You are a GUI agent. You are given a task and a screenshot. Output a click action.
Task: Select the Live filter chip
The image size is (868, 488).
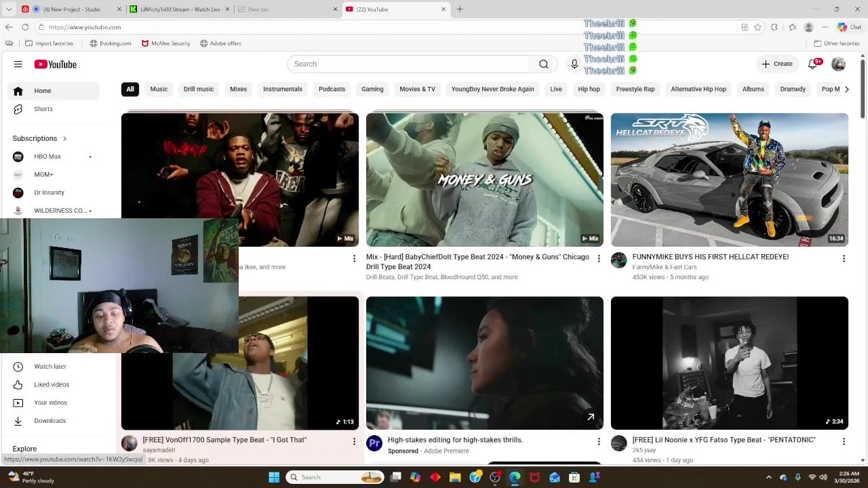pyautogui.click(x=556, y=89)
